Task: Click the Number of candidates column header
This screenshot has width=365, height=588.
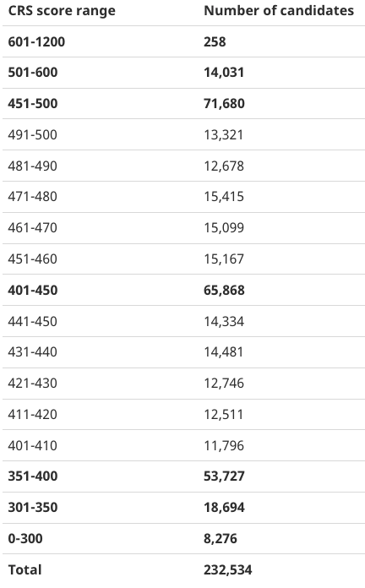Action: [x=279, y=10]
